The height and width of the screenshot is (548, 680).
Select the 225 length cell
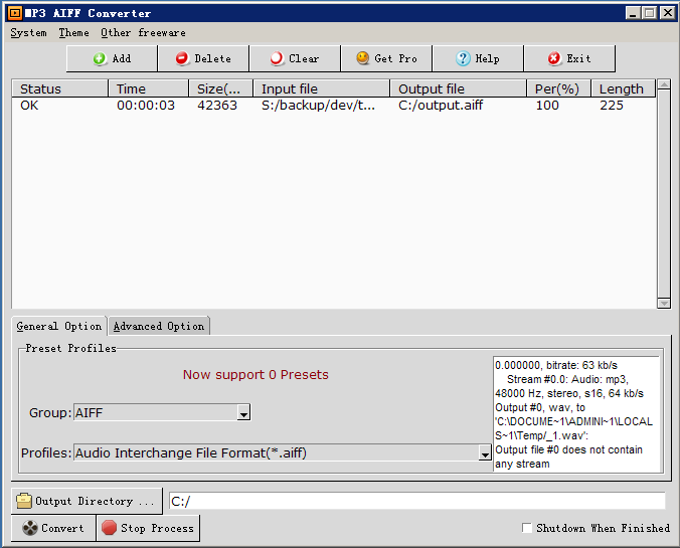pos(611,105)
